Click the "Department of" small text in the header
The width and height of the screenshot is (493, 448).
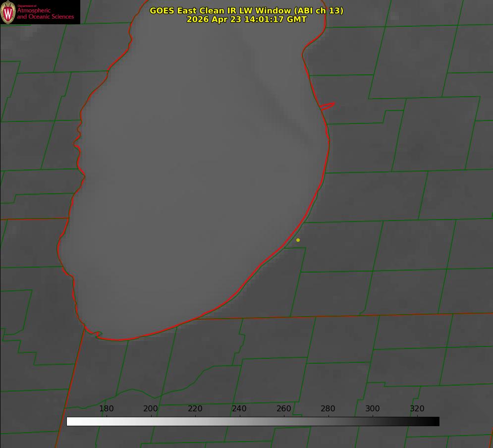pyautogui.click(x=27, y=6)
